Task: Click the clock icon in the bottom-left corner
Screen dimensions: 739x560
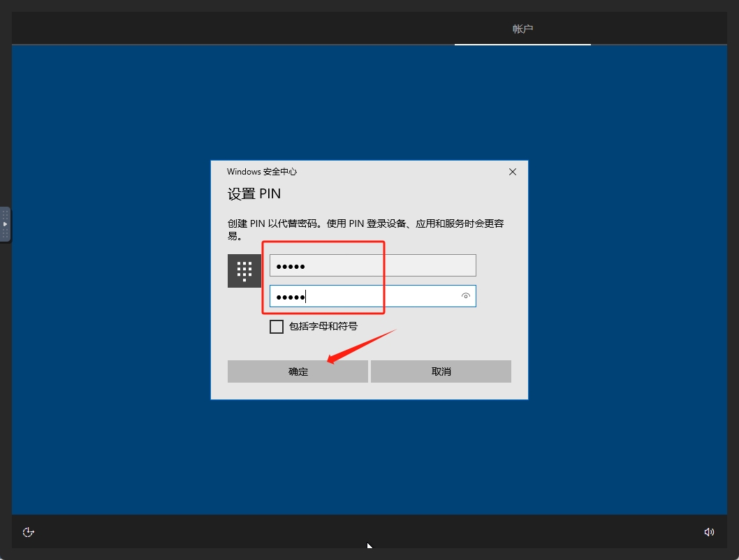Action: click(28, 531)
